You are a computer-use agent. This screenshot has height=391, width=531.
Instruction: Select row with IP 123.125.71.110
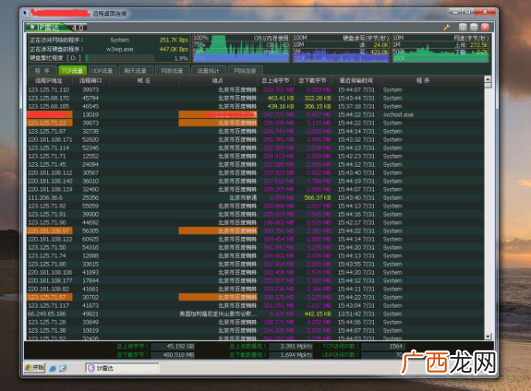coord(255,90)
